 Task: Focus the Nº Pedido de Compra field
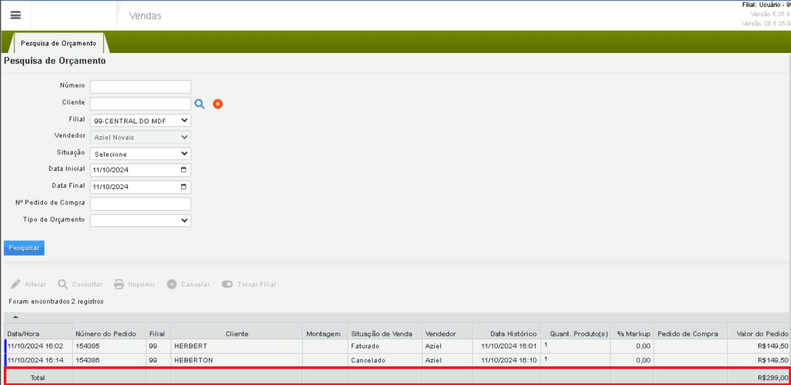pos(140,204)
